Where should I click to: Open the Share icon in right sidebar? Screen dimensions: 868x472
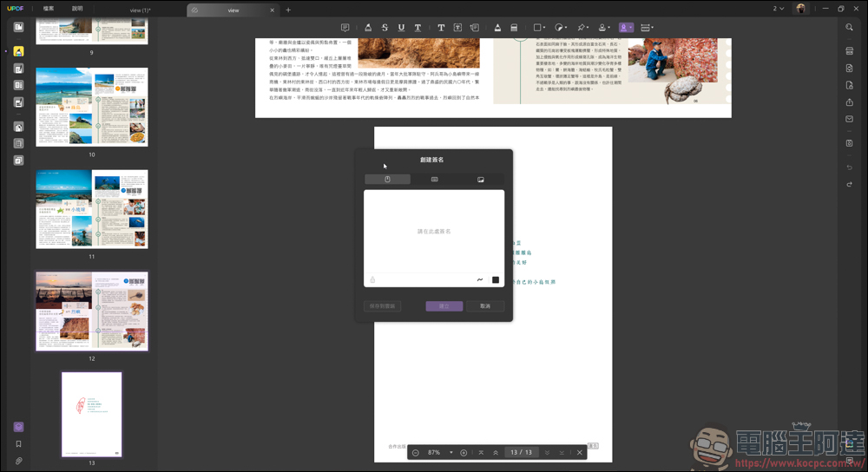click(x=849, y=102)
